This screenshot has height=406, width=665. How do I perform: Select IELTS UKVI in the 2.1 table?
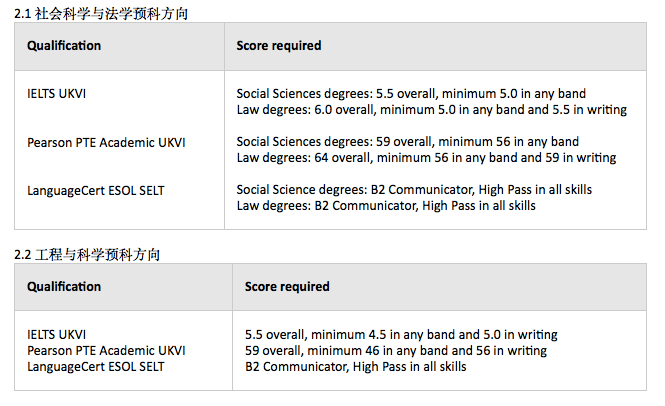click(x=57, y=94)
